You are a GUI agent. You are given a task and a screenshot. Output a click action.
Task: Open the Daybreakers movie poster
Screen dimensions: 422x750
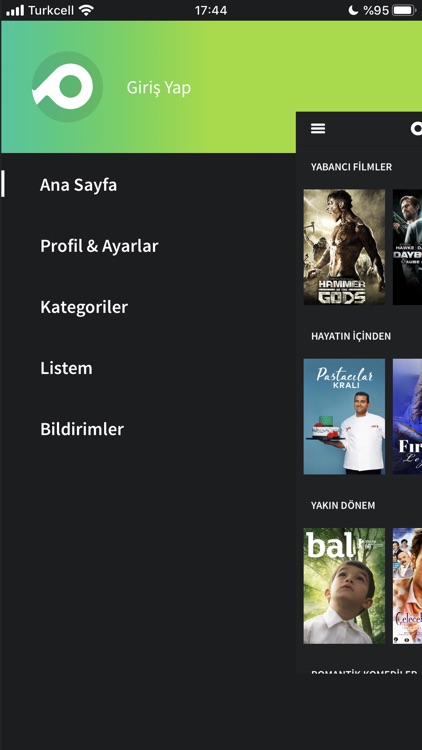click(407, 247)
